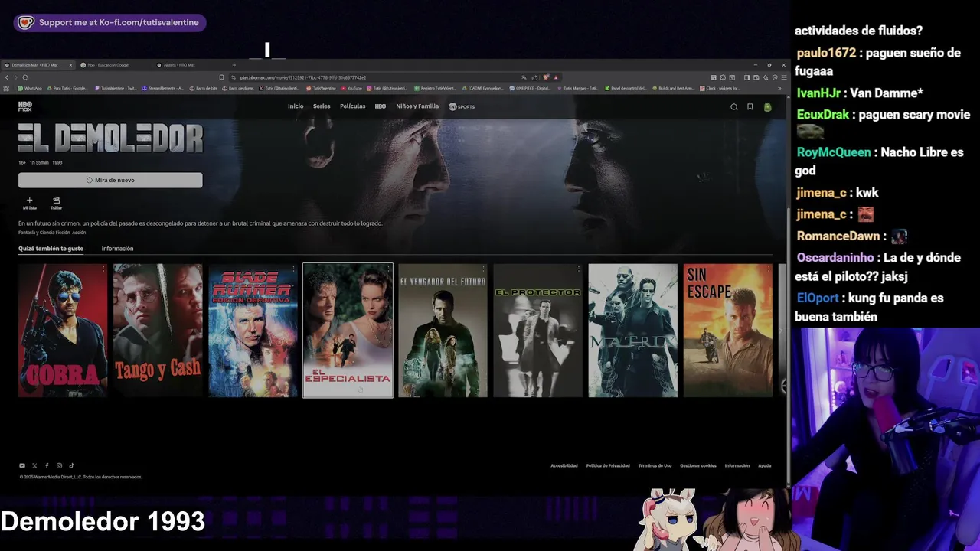Open Blade Runner Edición Definitiva poster

click(253, 331)
